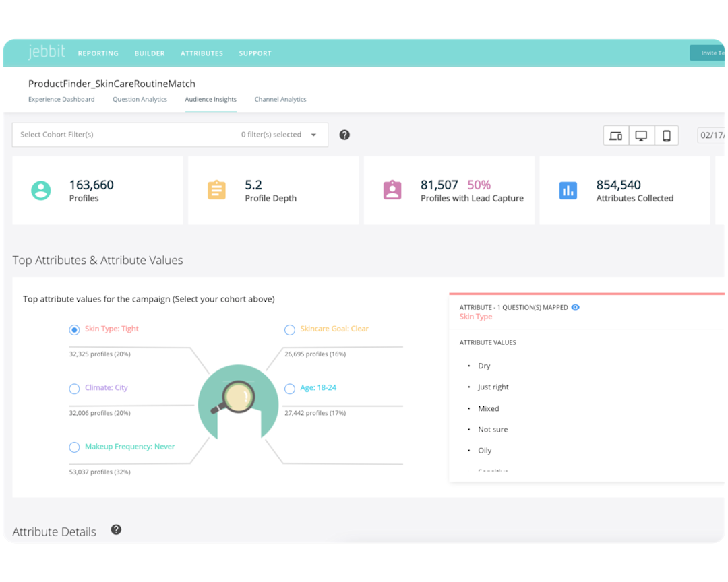
Task: Open the ATTRIBUTES menu
Action: coord(202,53)
